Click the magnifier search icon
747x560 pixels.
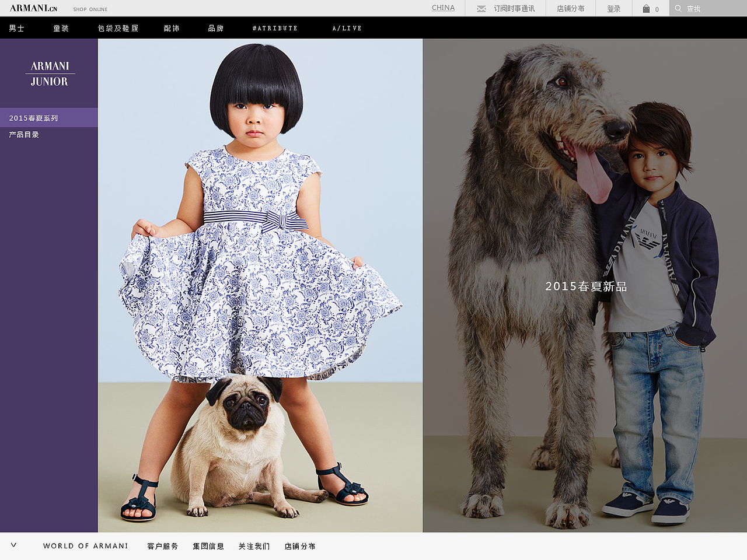click(x=678, y=8)
